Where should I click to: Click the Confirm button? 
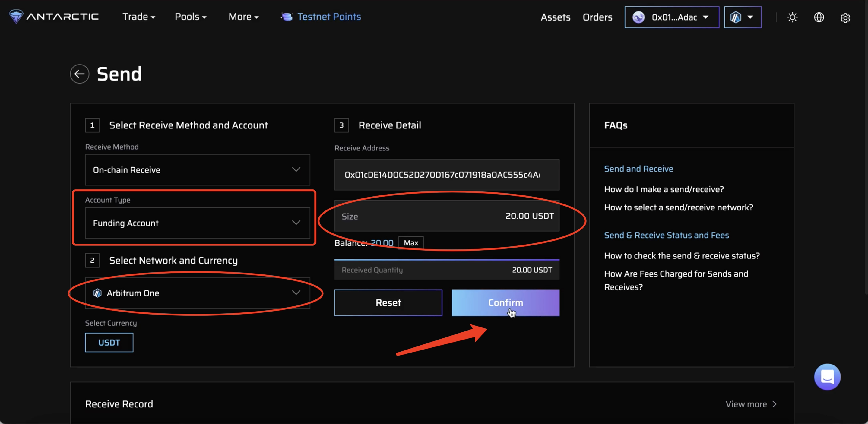click(x=505, y=302)
